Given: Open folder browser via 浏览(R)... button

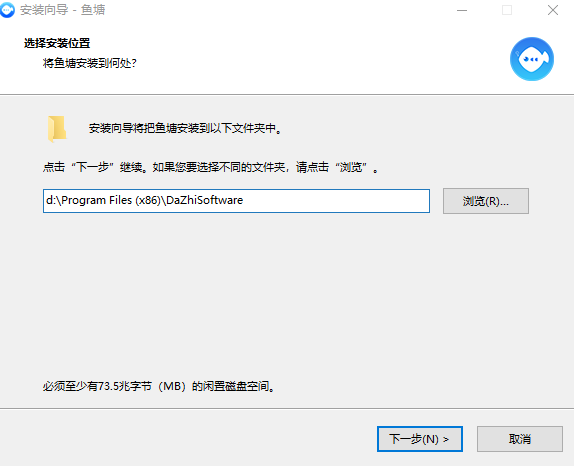Looking at the screenshot, I should coord(486,201).
